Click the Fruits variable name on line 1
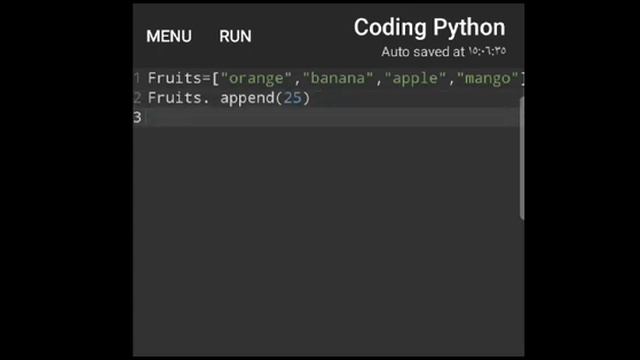Viewport: 640px width, 360px height. coord(174,78)
